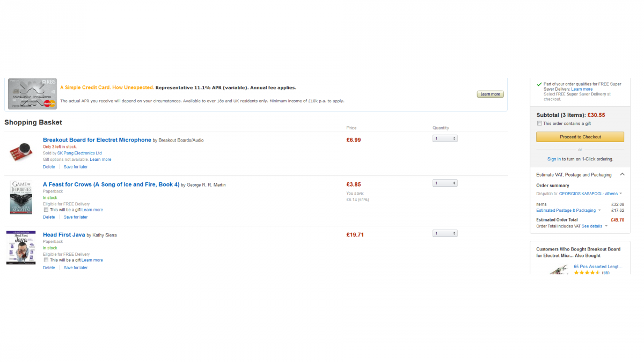Click the Items £32.08 amount
The image size is (644, 362).
618,204
